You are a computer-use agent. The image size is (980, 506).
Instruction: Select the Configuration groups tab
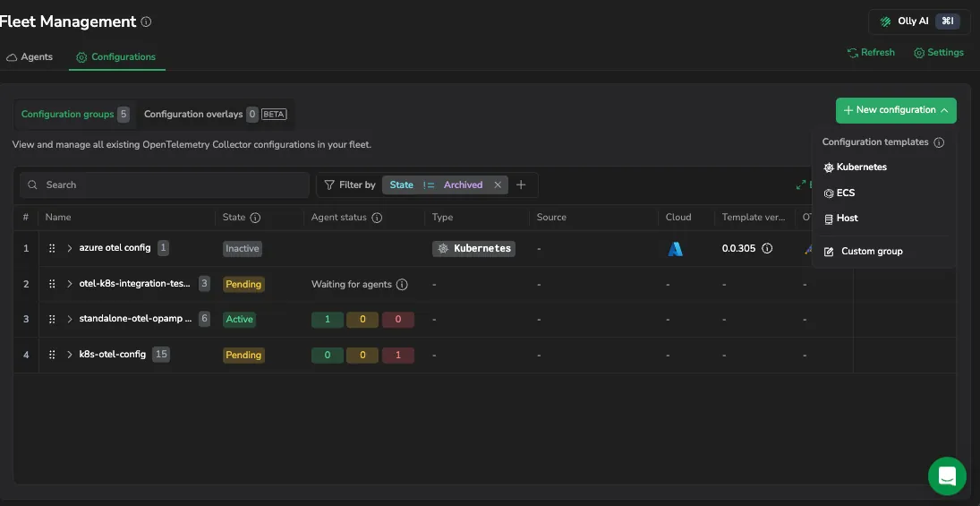pos(75,115)
